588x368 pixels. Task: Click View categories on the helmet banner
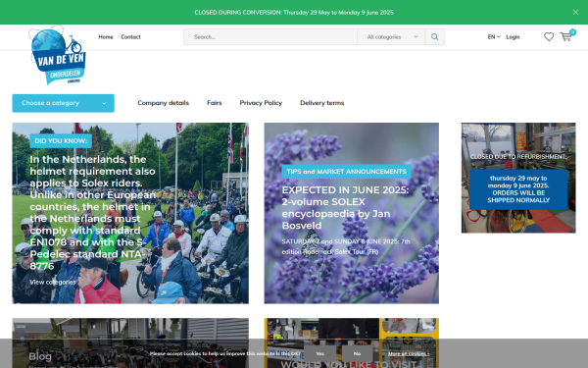click(x=53, y=282)
